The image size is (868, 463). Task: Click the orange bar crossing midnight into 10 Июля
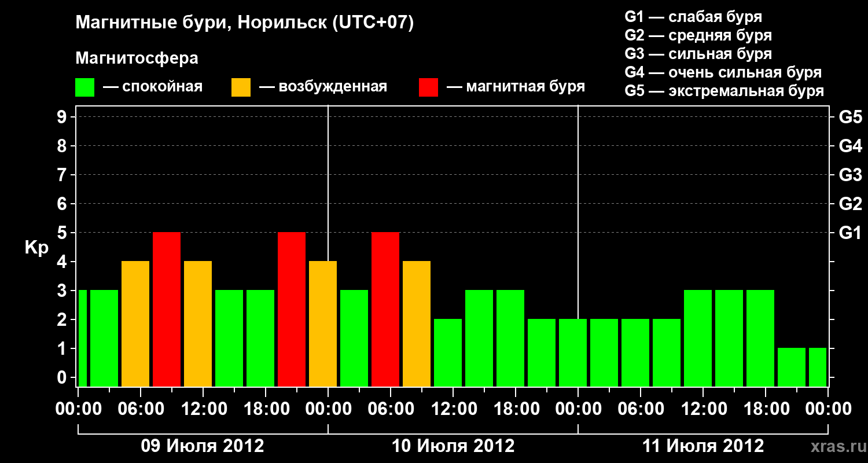323,324
